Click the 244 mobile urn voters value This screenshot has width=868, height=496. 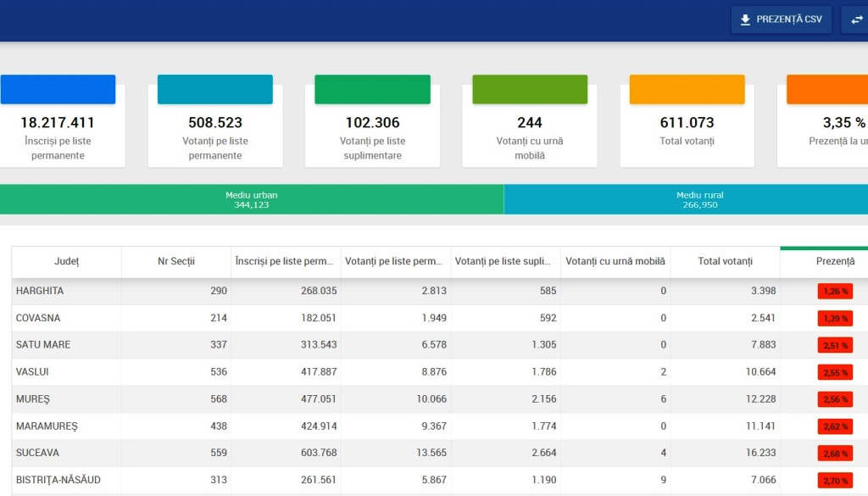pyautogui.click(x=530, y=122)
